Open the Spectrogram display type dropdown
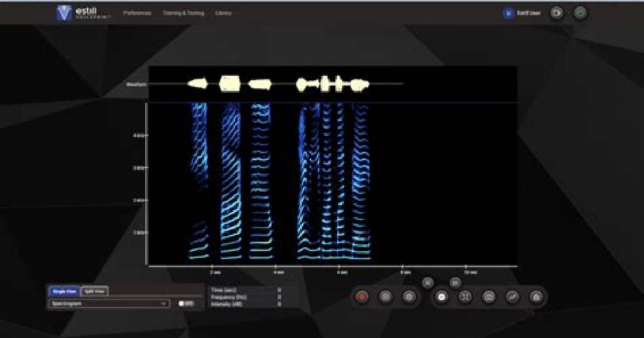Image resolution: width=644 pixels, height=338 pixels. pyautogui.click(x=109, y=304)
